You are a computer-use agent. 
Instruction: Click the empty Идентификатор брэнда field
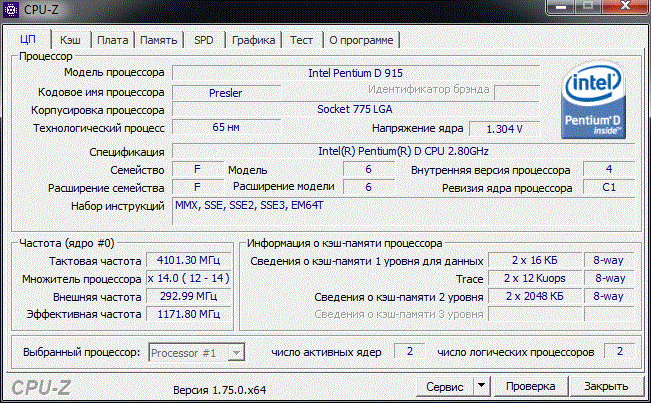[x=517, y=93]
